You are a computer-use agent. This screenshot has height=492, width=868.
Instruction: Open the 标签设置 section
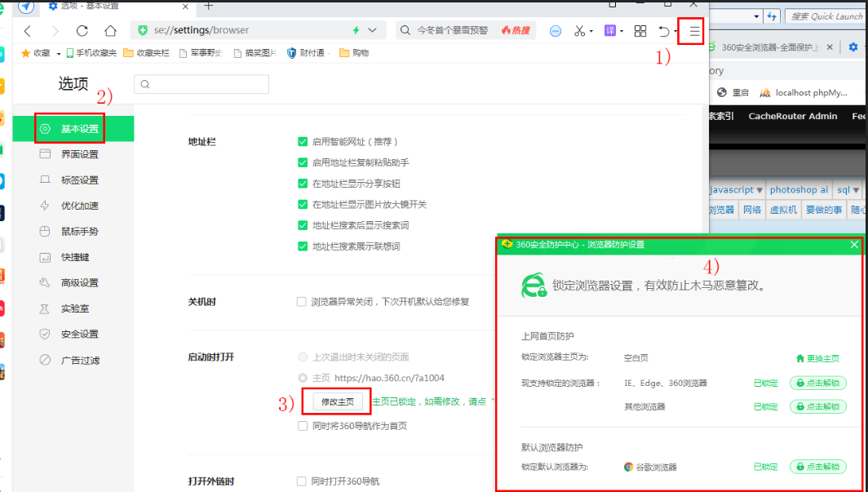73,180
